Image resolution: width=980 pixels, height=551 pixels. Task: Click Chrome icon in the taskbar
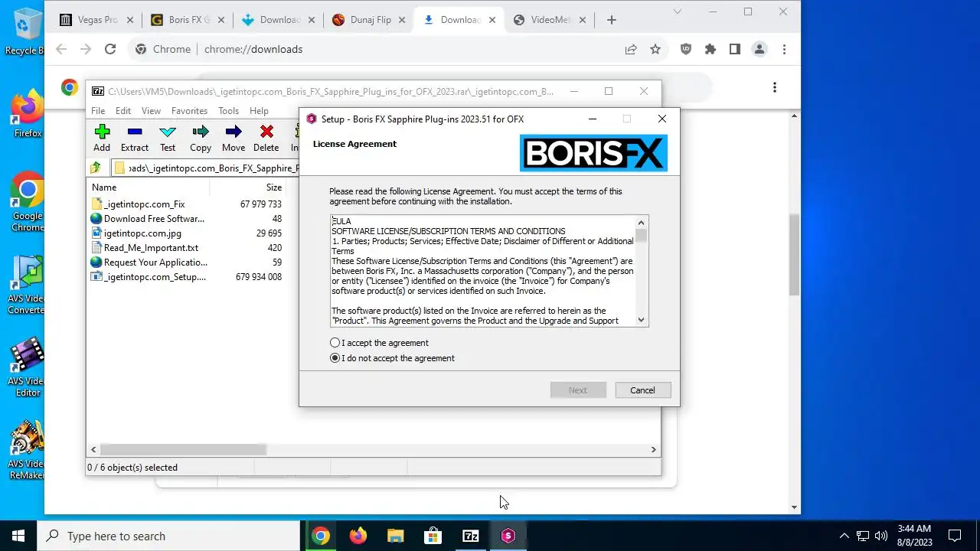tap(321, 536)
